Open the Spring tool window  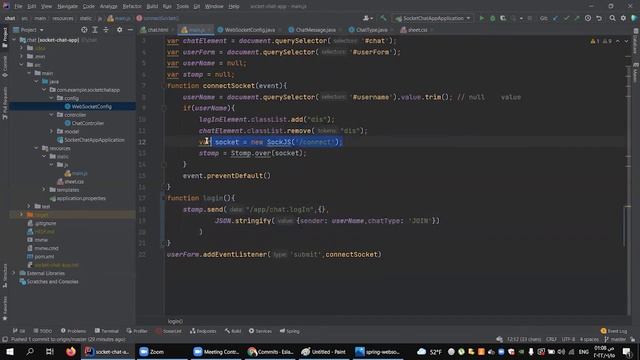(290, 331)
